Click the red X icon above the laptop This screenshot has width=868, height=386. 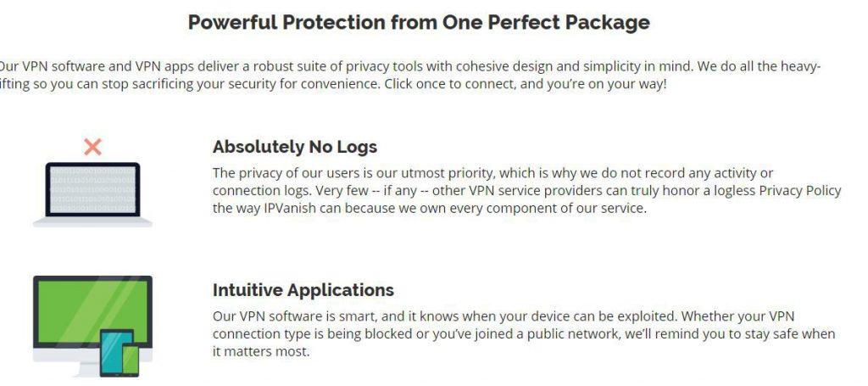coord(92,147)
